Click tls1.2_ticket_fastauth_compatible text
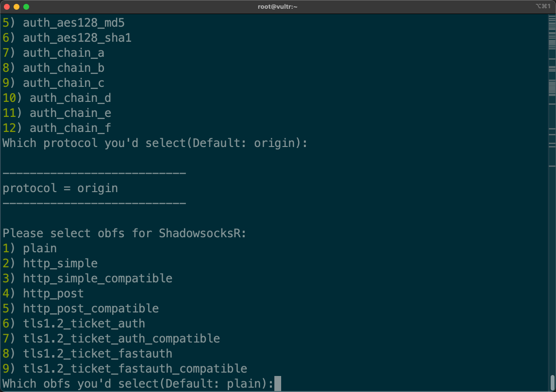Screen dimensions: 556x392 click(x=135, y=369)
